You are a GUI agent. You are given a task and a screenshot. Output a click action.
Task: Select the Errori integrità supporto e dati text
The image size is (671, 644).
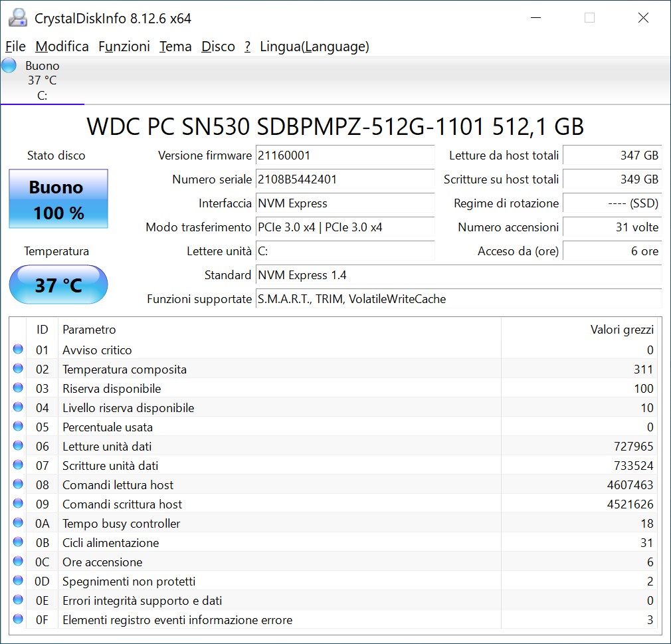[142, 601]
